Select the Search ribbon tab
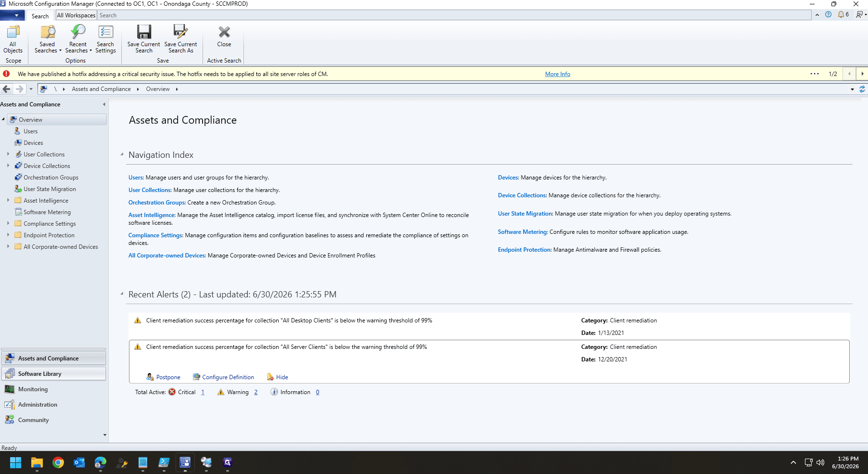 [40, 16]
